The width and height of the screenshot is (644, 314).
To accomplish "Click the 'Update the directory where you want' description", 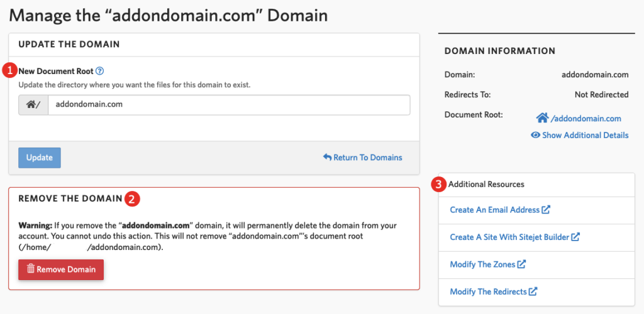I will click(135, 85).
